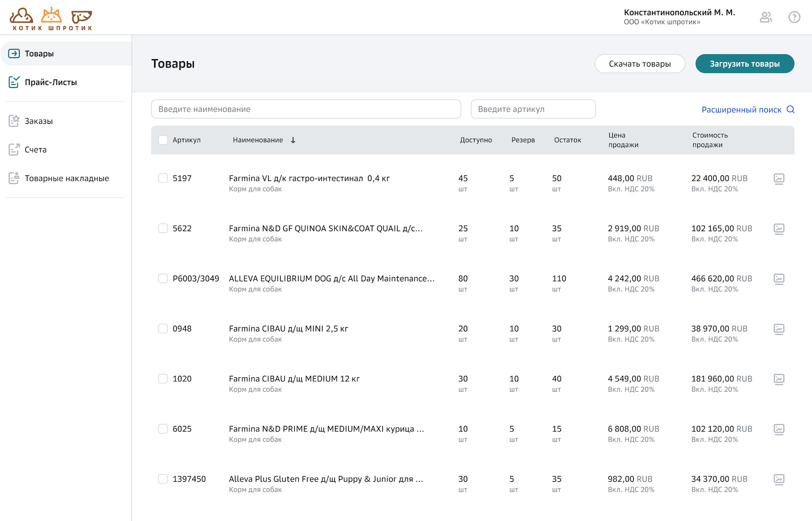Click the Заказы sidebar icon
The width and height of the screenshot is (812, 521).
pos(14,121)
